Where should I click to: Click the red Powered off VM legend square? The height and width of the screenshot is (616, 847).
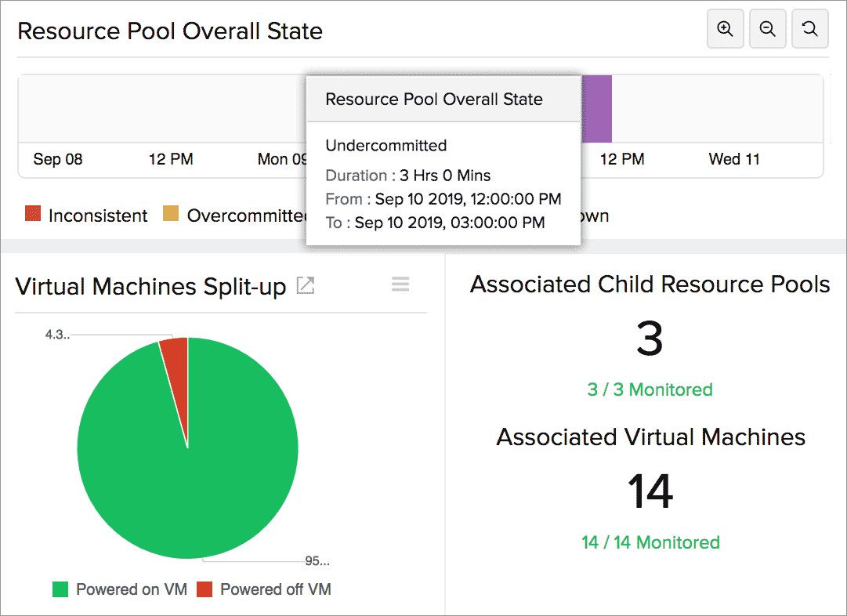[x=202, y=589]
